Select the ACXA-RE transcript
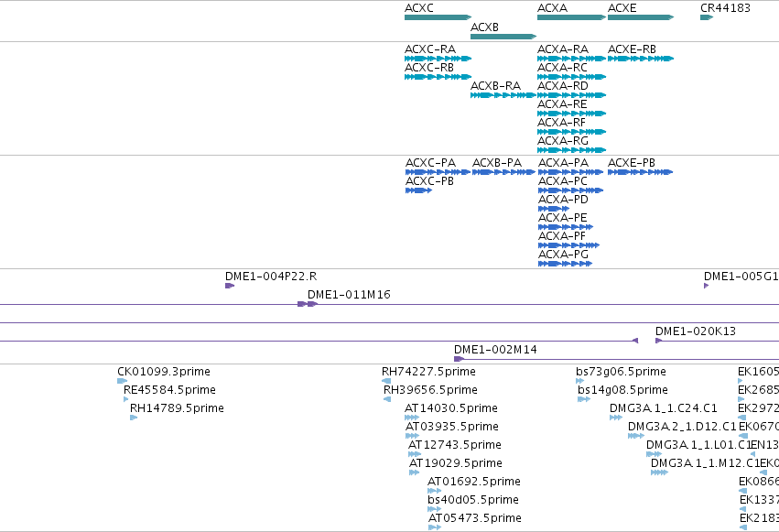 (x=571, y=114)
